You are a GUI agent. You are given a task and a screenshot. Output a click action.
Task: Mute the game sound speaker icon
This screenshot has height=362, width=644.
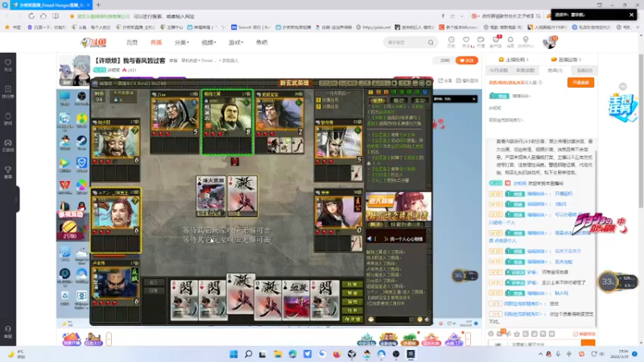click(427, 319)
